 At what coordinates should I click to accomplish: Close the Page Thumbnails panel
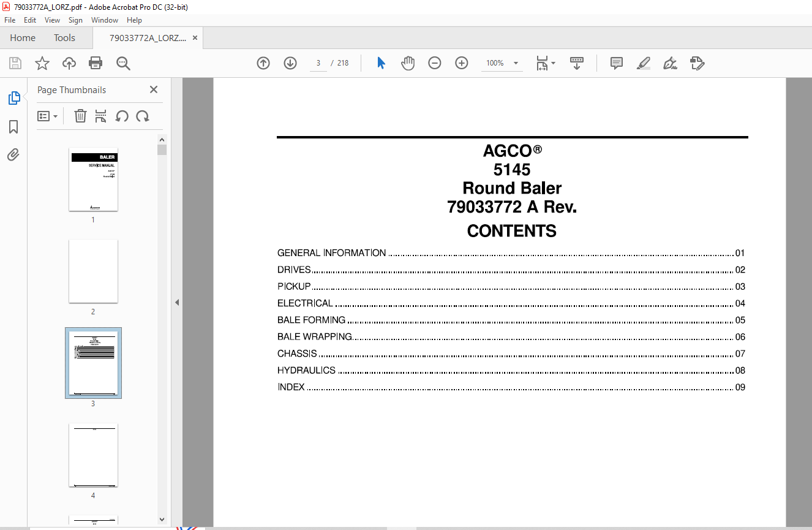[154, 89]
